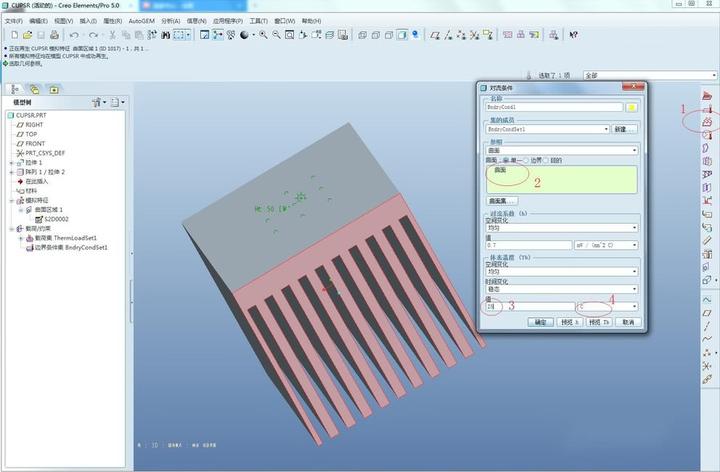This screenshot has height=472, width=720.
Task: Click the shaded display style icon
Action: tap(402, 35)
